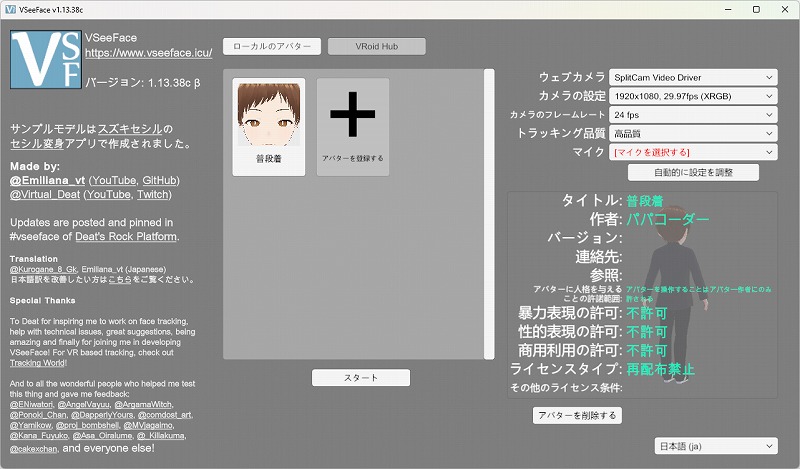Open the @ENiwatori link
Screen dimensions: 800x469
tap(32, 404)
